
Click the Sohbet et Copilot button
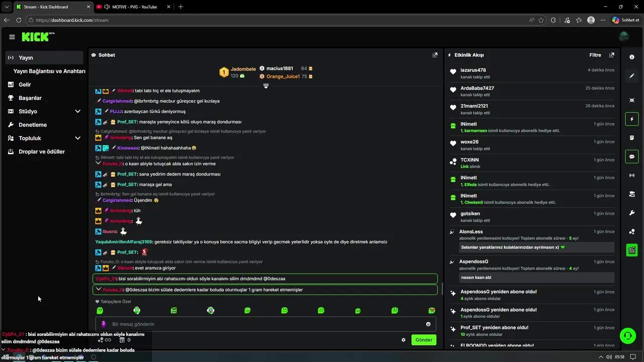click(625, 20)
